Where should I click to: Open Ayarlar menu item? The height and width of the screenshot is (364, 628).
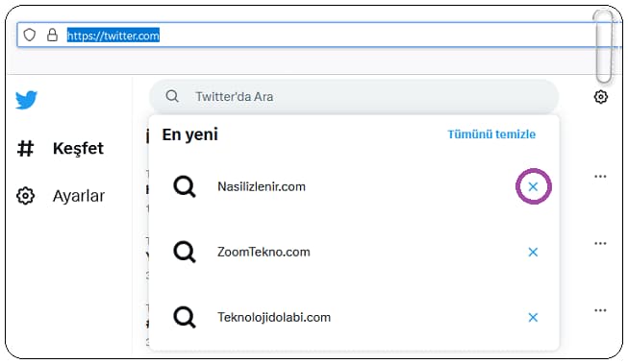[79, 196]
